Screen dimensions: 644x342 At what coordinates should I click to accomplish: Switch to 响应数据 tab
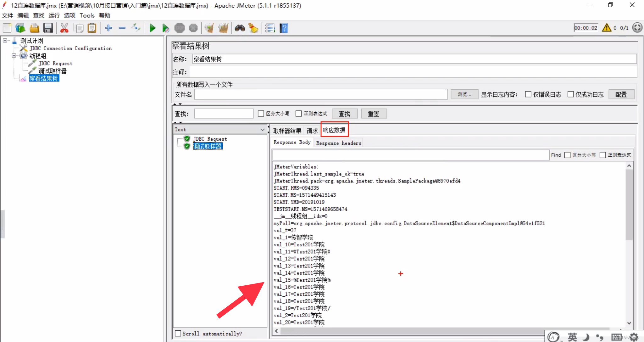click(x=334, y=130)
